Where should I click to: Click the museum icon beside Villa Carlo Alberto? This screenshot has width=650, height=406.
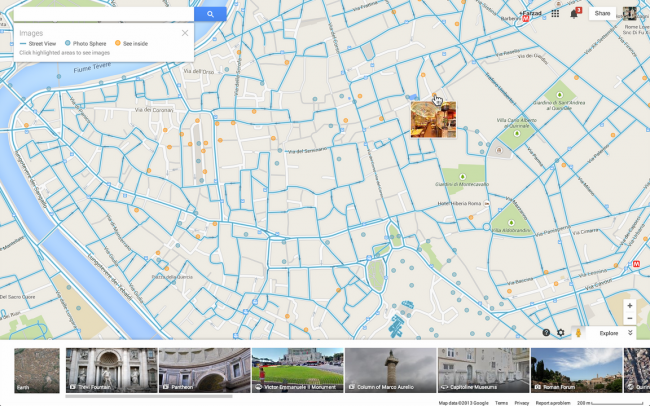[499, 150]
